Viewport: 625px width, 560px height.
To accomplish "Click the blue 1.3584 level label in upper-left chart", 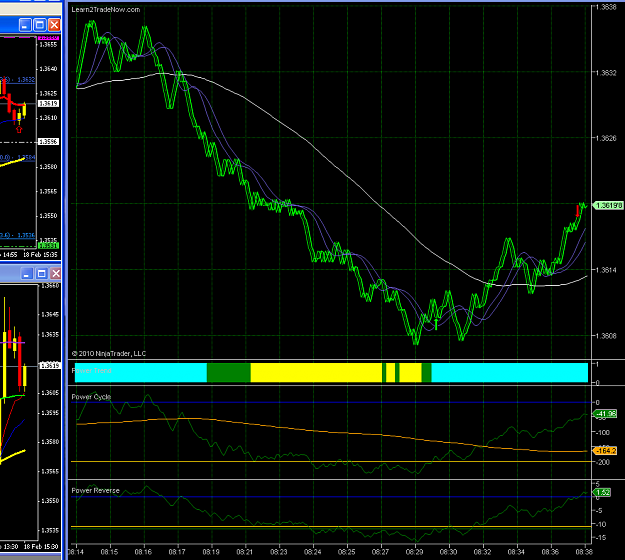I will click(x=26, y=157).
